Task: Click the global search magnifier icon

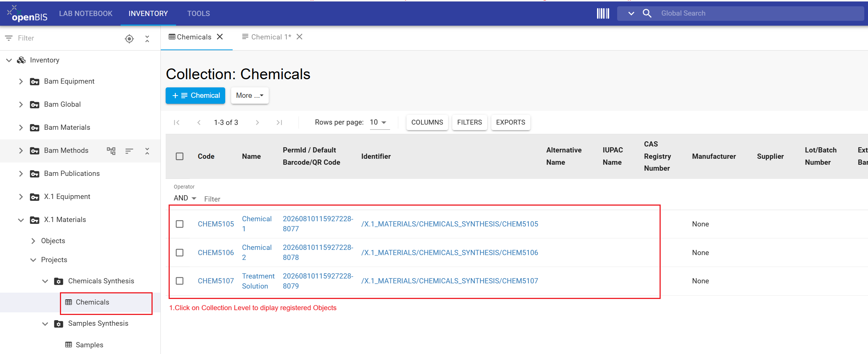Action: [x=647, y=13]
